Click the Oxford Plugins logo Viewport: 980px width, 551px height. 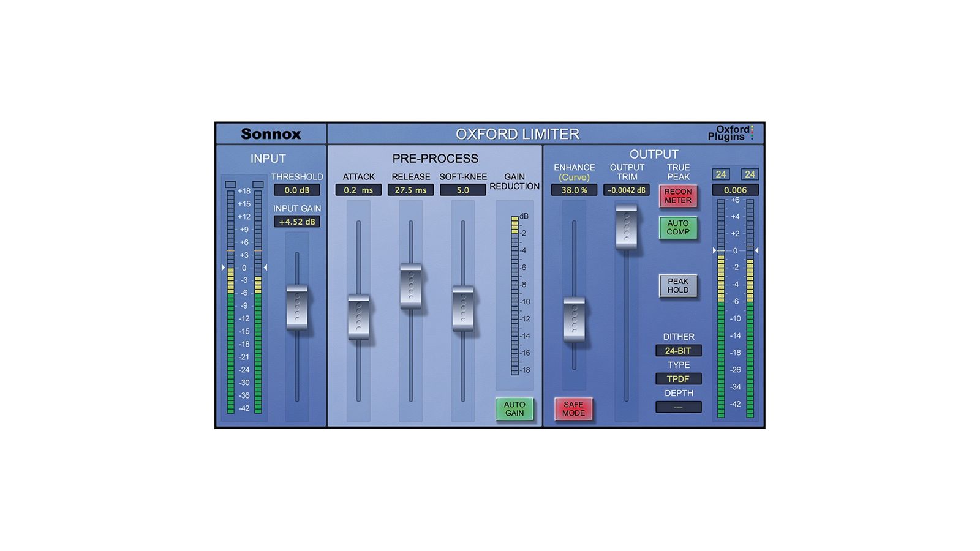731,133
